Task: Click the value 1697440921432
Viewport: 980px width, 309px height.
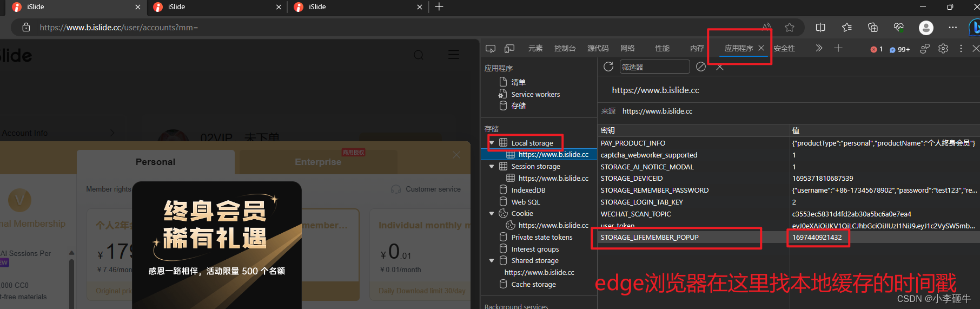Action: pyautogui.click(x=817, y=238)
